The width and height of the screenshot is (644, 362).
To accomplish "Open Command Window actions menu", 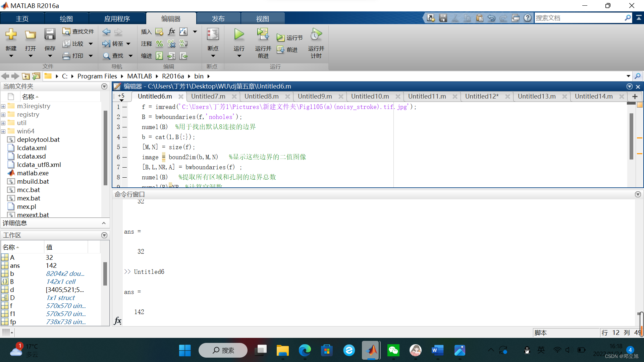I will [x=638, y=194].
